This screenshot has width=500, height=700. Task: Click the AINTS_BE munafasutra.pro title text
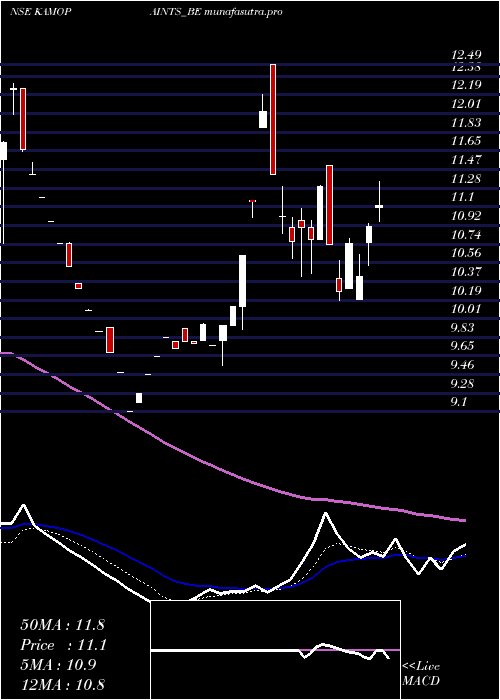point(216,12)
